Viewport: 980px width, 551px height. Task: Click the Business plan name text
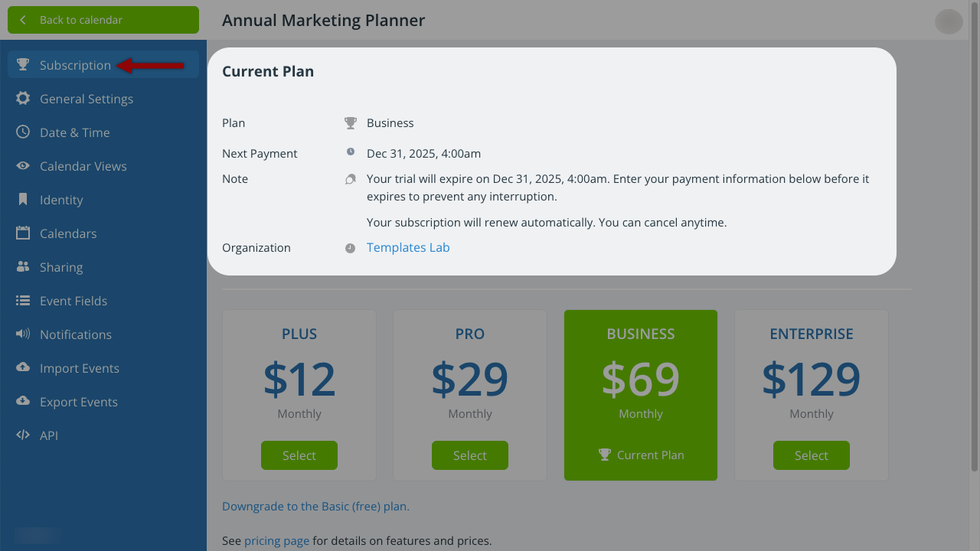click(x=390, y=123)
